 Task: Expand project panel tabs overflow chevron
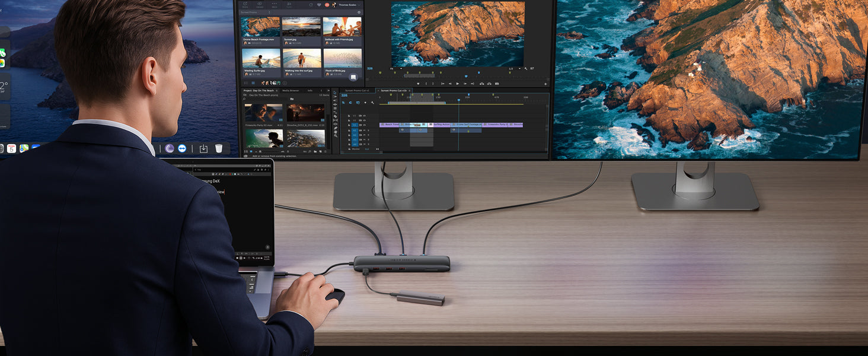tap(328, 91)
